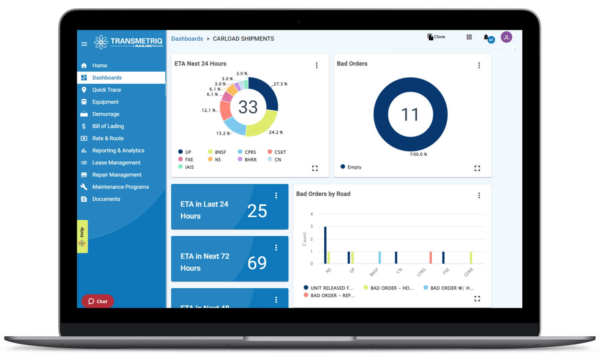The height and width of the screenshot is (364, 601).
Task: Click the Bill of Lading icon
Action: [x=84, y=126]
